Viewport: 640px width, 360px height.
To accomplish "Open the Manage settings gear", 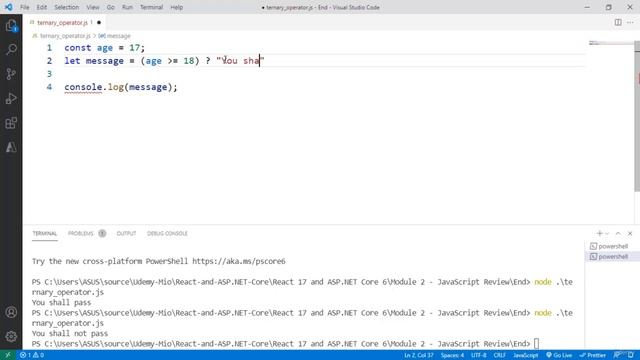I will pyautogui.click(x=11, y=336).
